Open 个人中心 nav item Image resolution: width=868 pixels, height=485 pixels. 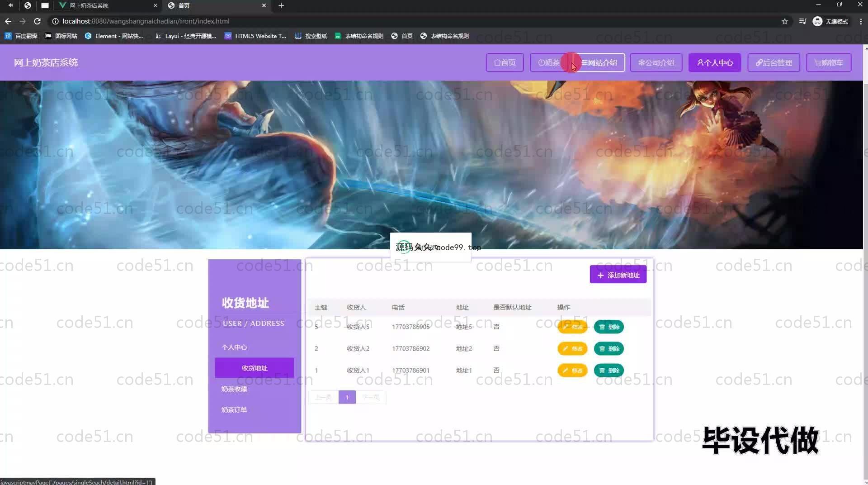click(x=715, y=62)
